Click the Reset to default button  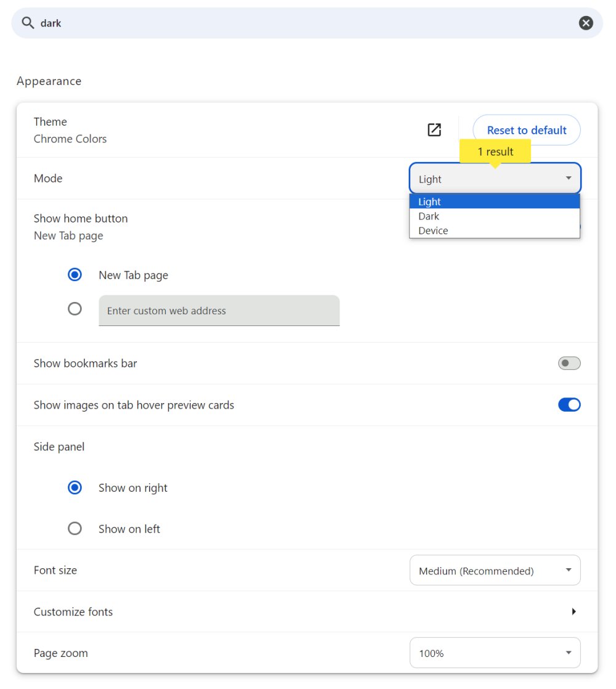point(526,129)
